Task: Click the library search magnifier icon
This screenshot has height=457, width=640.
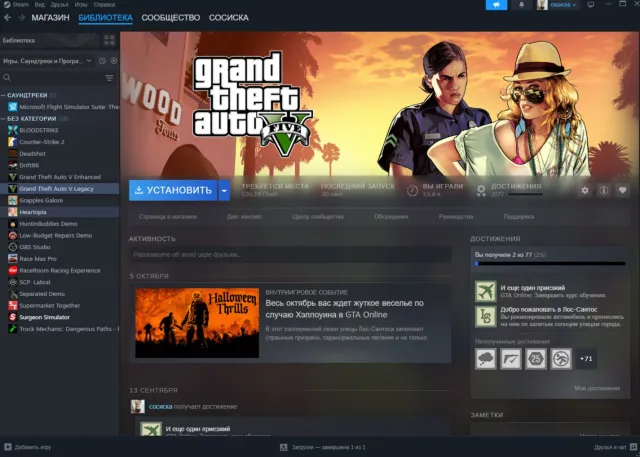Action: (x=7, y=78)
